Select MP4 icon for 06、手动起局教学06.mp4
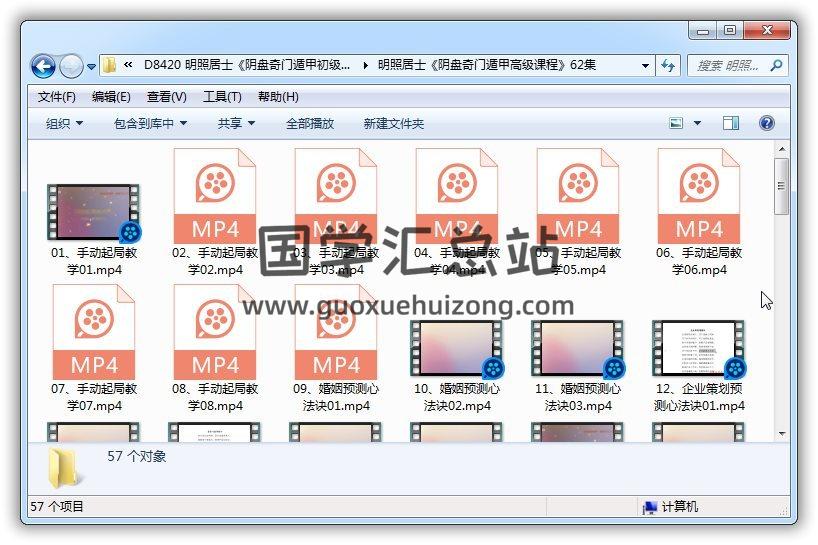This screenshot has height=545, width=818. coord(699,196)
